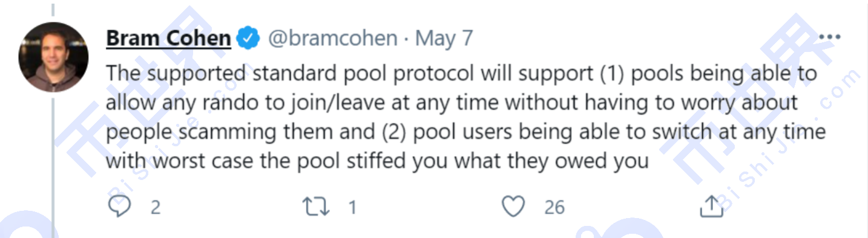Click the tweet line starting "allow any rando"
Screen dimensions: 868x238
pos(452,103)
